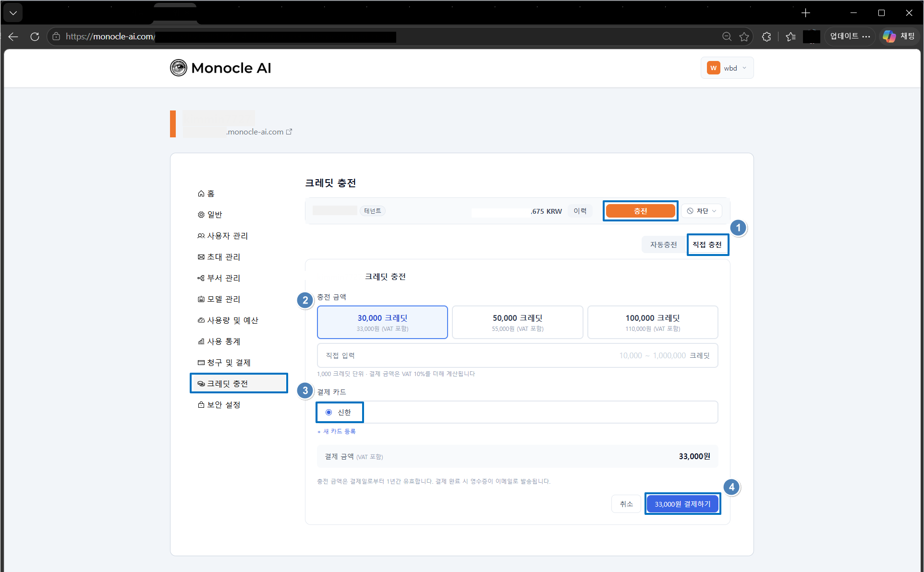Open 사용자 관리 menu item
The image size is (924, 572).
pos(223,236)
